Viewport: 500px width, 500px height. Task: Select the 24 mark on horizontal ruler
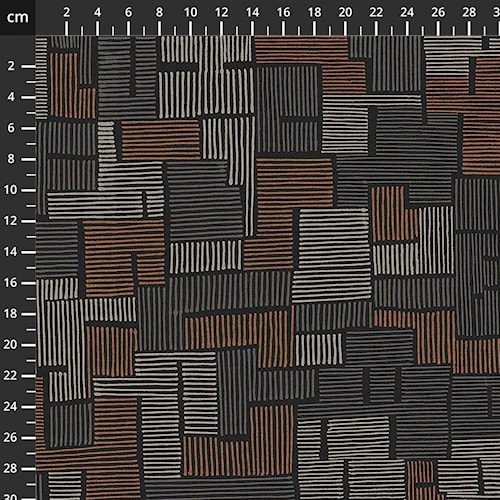(x=407, y=12)
